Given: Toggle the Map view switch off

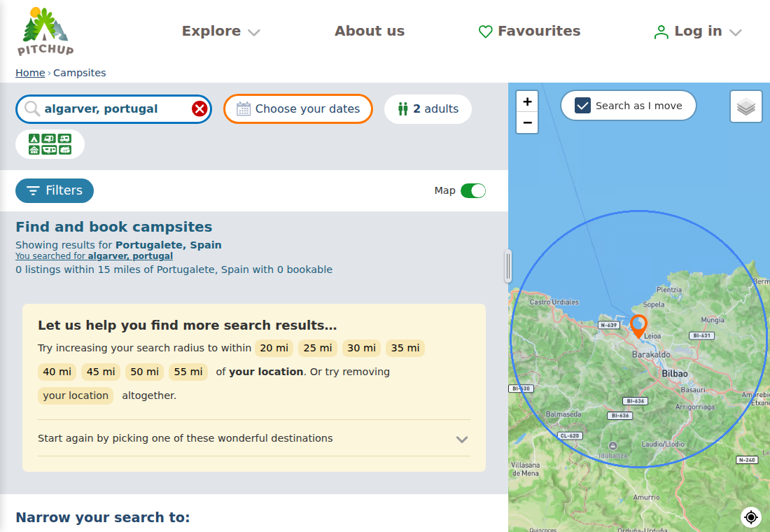Looking at the screenshot, I should click(473, 190).
